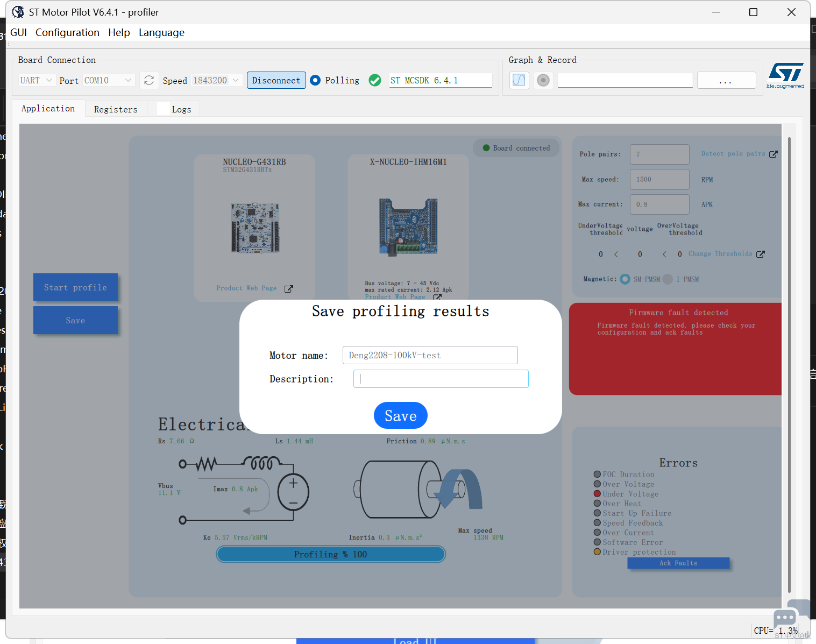Click the Over Current error indicator
Image resolution: width=816 pixels, height=644 pixels.
click(597, 533)
